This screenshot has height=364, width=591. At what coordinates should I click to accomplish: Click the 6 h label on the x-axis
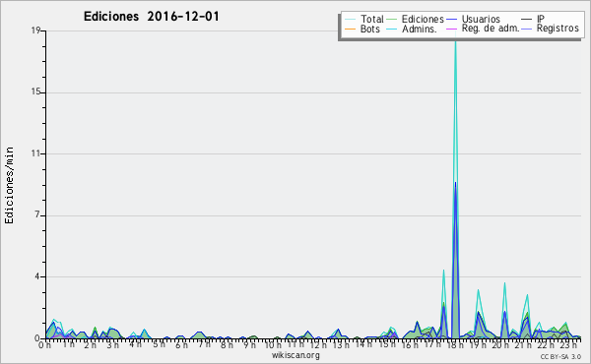(181, 344)
